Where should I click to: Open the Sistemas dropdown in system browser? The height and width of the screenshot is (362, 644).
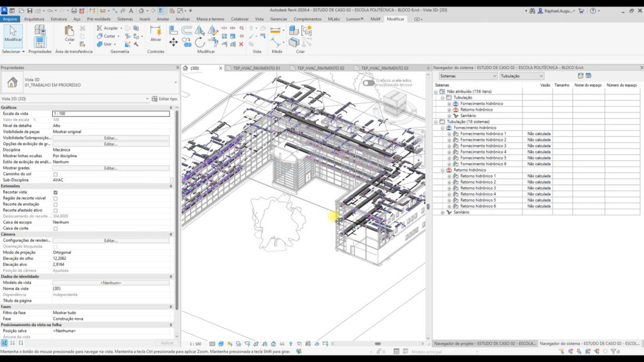[x=468, y=76]
